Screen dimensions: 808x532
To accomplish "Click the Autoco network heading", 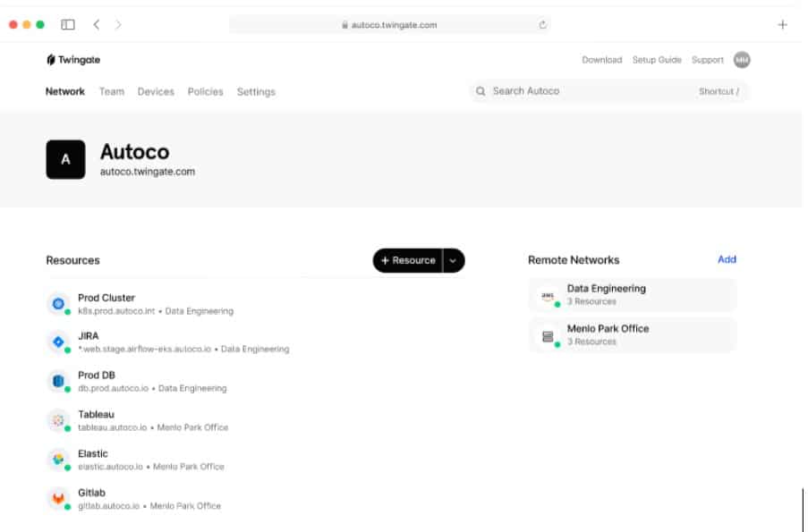I will click(x=134, y=152).
